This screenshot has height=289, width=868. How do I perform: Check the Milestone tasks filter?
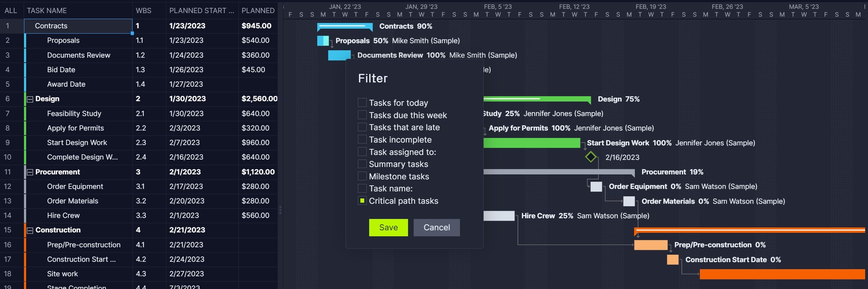pyautogui.click(x=362, y=176)
